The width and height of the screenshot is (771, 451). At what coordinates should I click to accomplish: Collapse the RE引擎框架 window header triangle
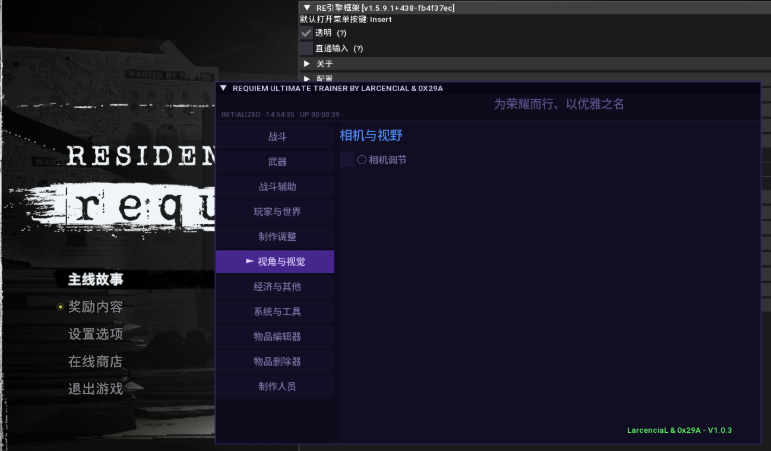tap(307, 8)
